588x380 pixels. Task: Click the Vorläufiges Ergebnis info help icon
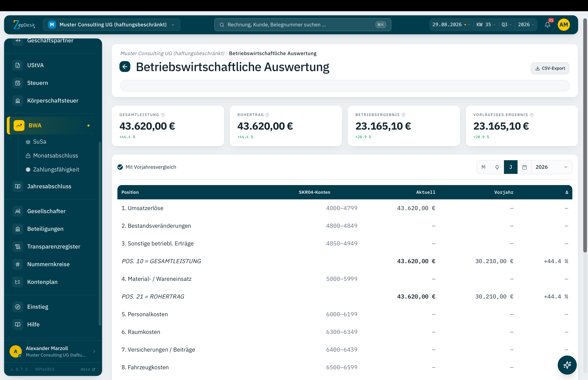tap(532, 115)
